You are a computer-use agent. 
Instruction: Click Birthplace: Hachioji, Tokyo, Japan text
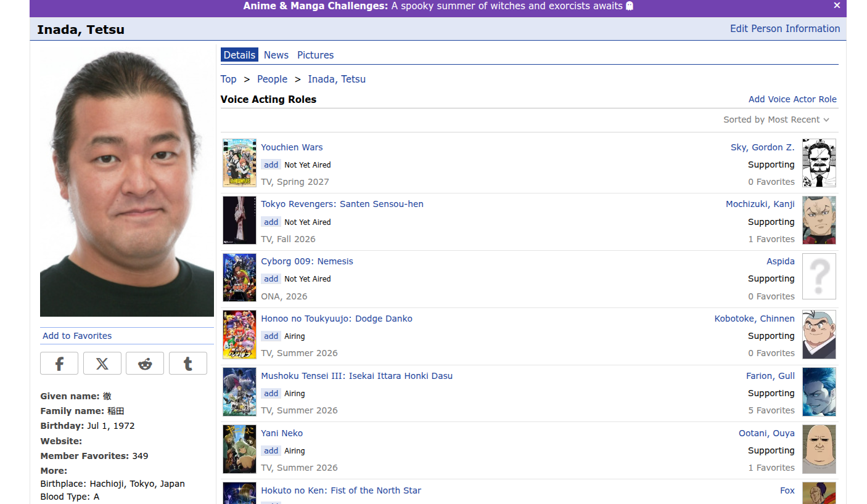click(112, 484)
